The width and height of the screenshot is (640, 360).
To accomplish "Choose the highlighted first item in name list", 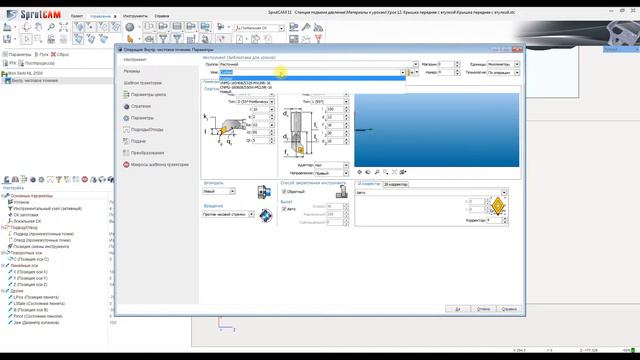I will (312, 78).
